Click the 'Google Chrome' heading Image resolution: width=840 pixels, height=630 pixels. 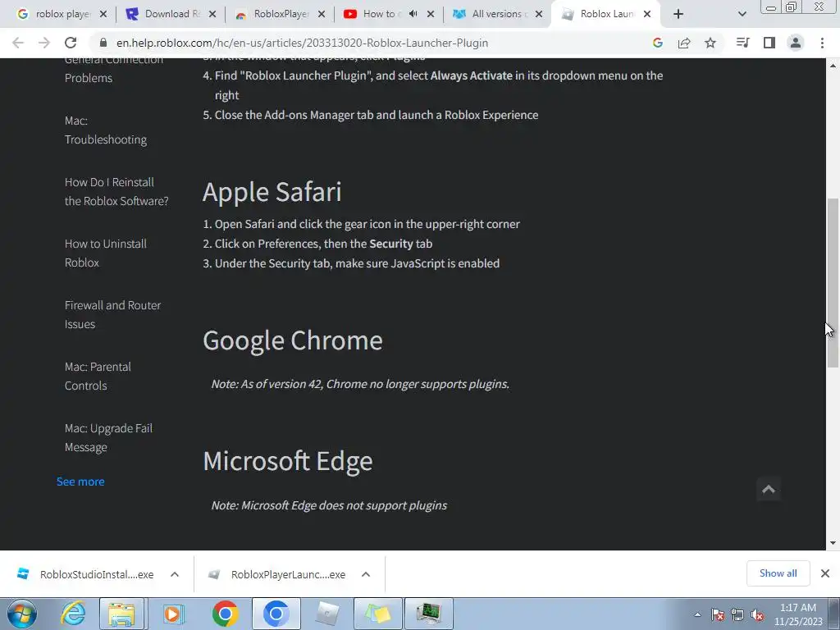tap(293, 340)
